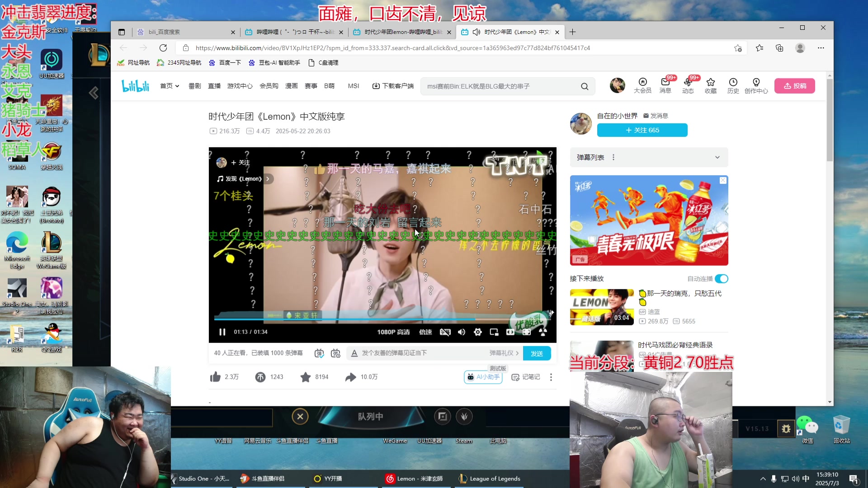Follow uploader with 关注 665 button
The width and height of the screenshot is (868, 488).
[x=642, y=130]
